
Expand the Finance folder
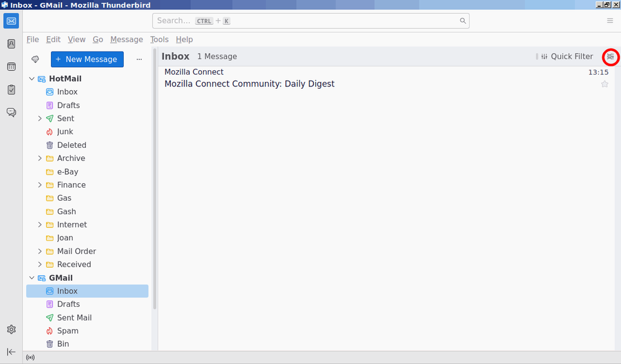tap(40, 185)
